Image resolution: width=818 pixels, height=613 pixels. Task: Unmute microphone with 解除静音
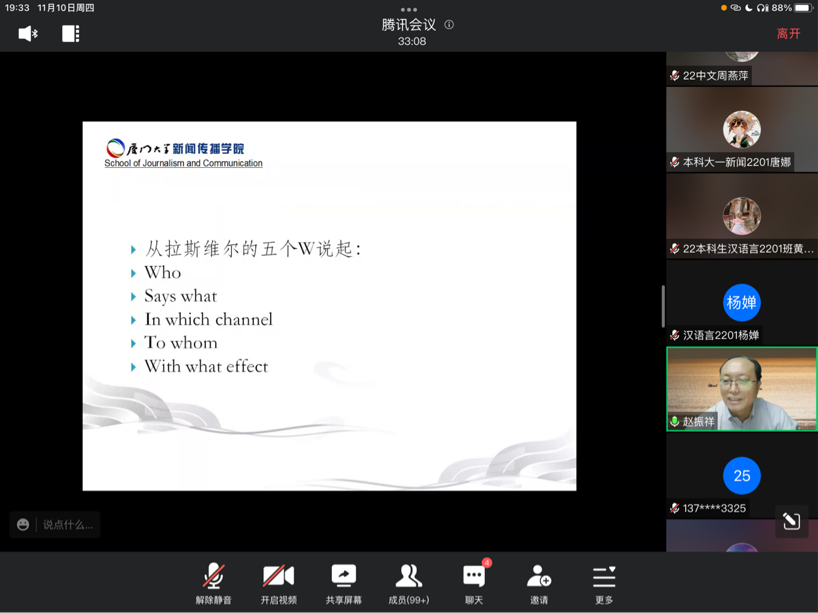pos(213,583)
